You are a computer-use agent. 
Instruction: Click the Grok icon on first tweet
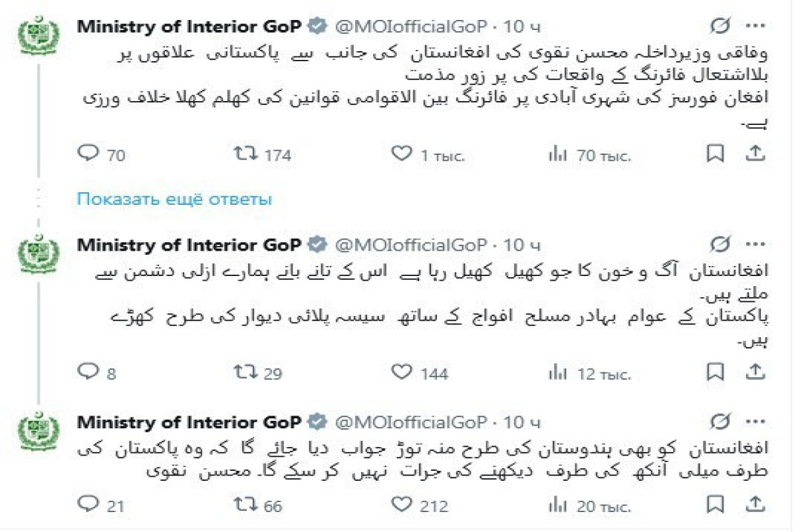click(x=720, y=26)
